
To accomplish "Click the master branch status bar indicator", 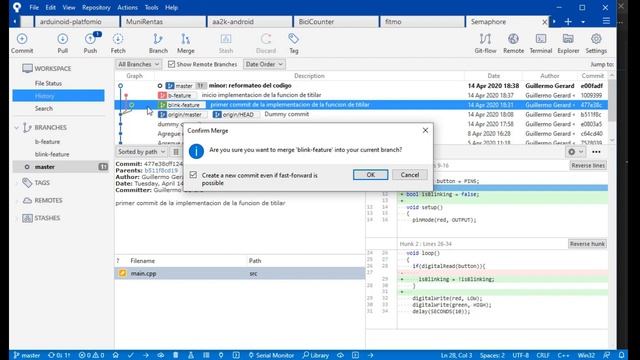I will coord(27,355).
